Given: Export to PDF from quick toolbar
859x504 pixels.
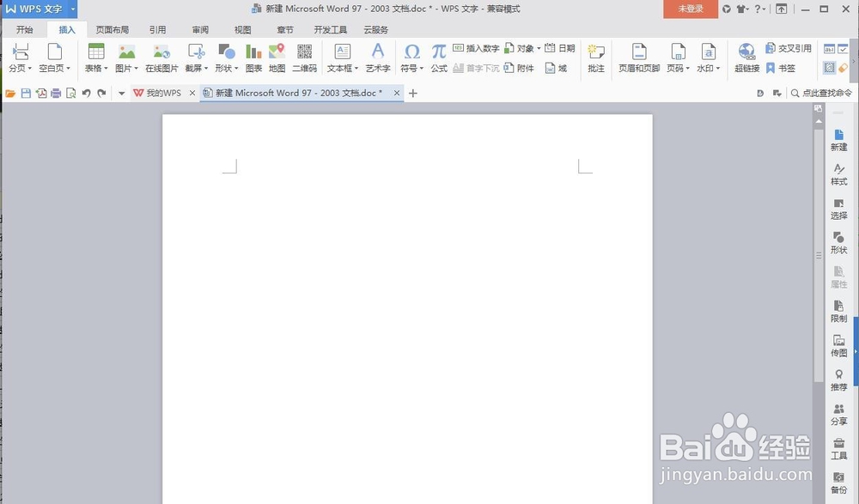Looking at the screenshot, I should click(x=41, y=93).
